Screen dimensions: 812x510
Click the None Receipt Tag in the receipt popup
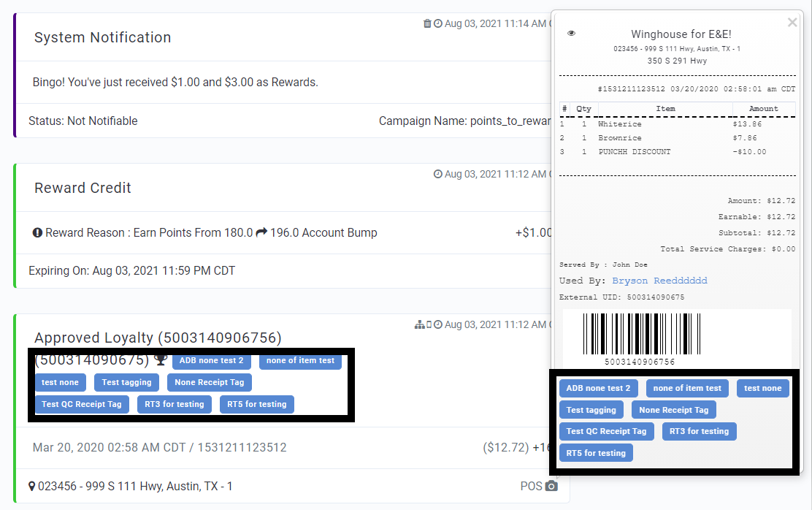(x=673, y=409)
